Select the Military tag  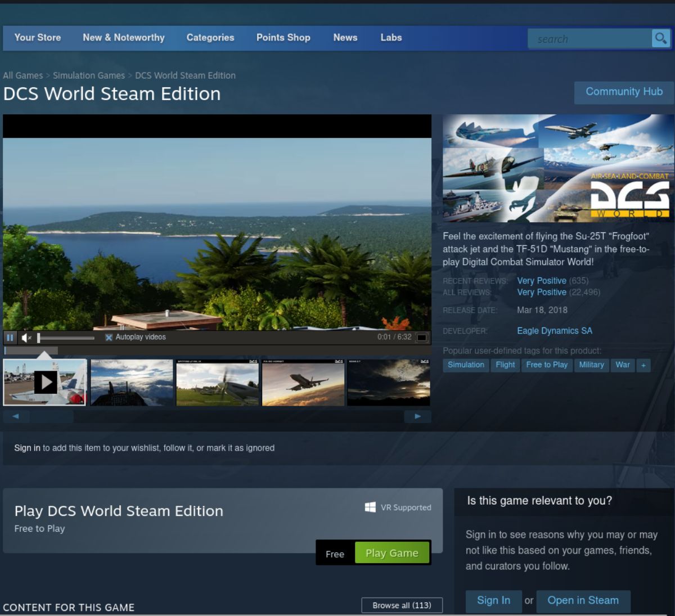pos(591,365)
